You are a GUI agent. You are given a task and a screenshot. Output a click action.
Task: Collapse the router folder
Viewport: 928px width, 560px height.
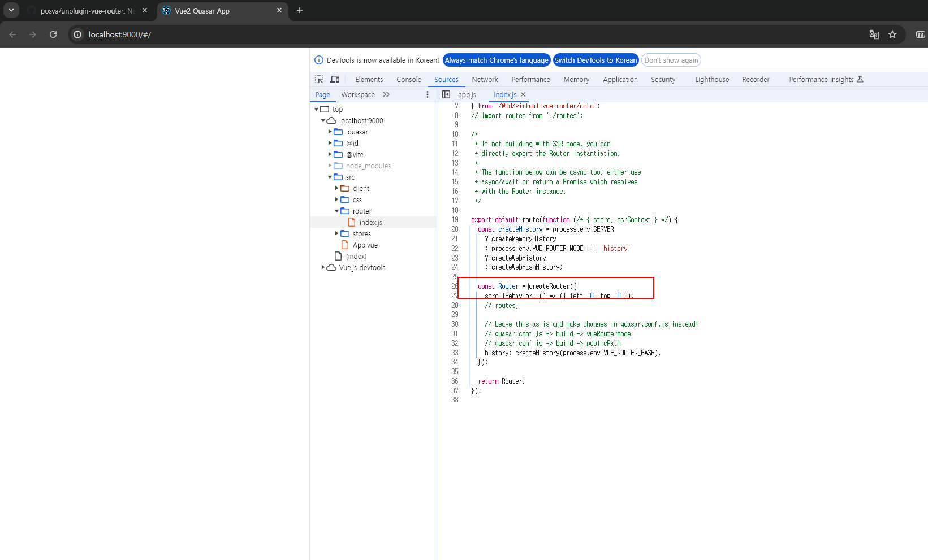point(336,211)
